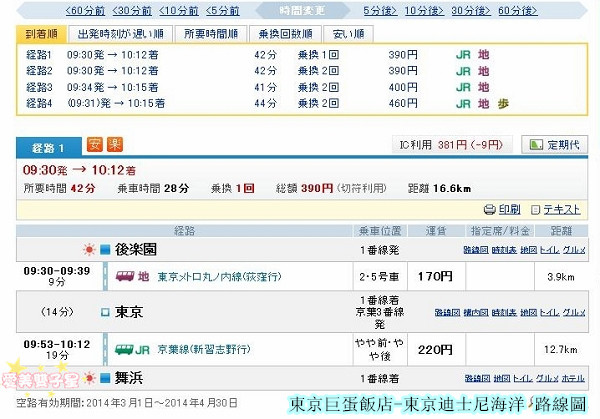Viewport: 600px width, 419px height.
Task: Click the 12.7km distance cell
Action: pyautogui.click(x=561, y=349)
